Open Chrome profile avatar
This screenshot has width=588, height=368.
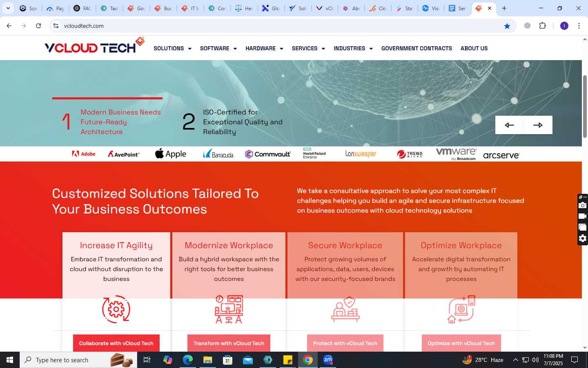[564, 26]
